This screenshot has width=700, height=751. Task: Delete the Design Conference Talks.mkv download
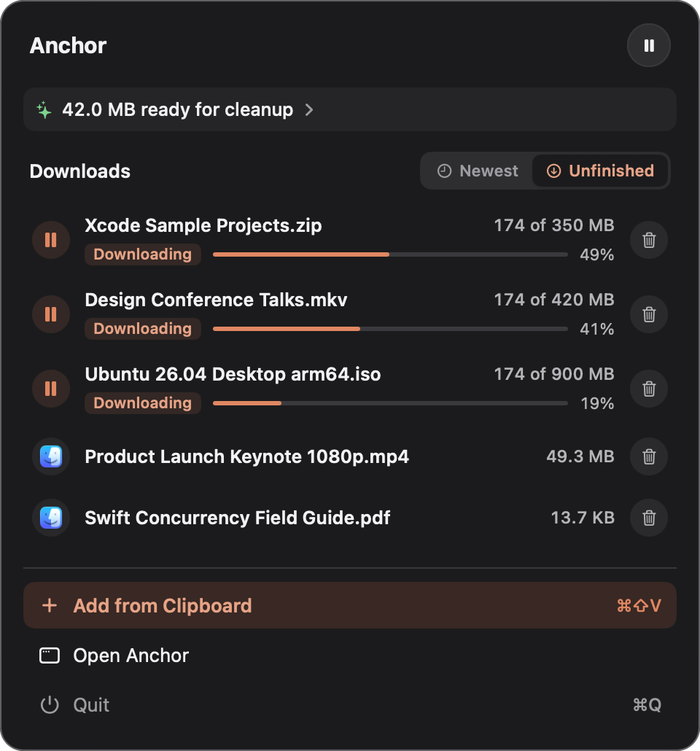[x=649, y=314]
